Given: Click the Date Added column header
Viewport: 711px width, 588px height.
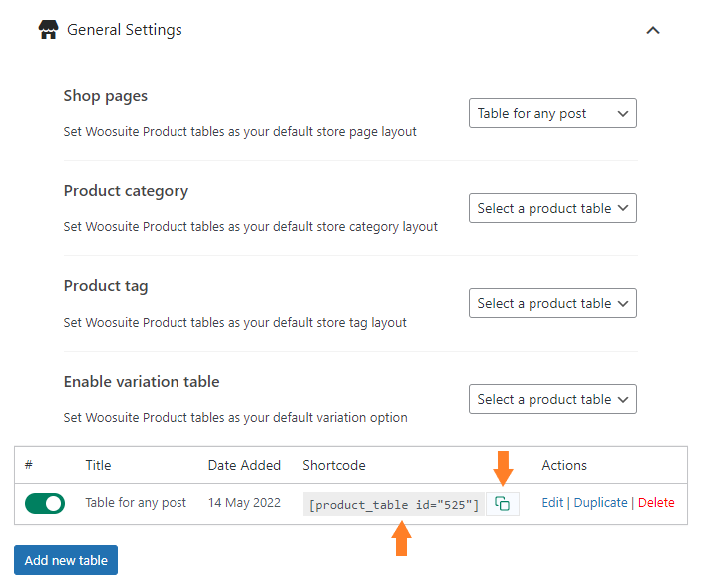Looking at the screenshot, I should tap(244, 465).
